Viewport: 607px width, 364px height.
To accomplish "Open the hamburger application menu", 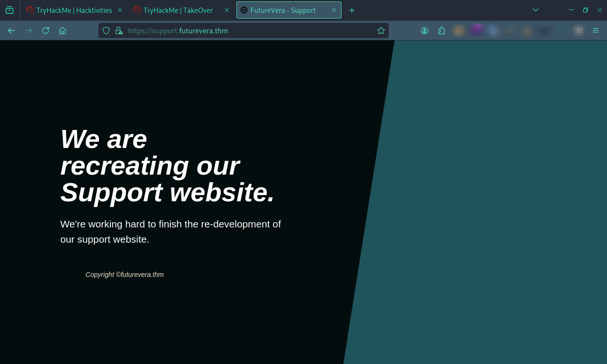I will click(596, 30).
